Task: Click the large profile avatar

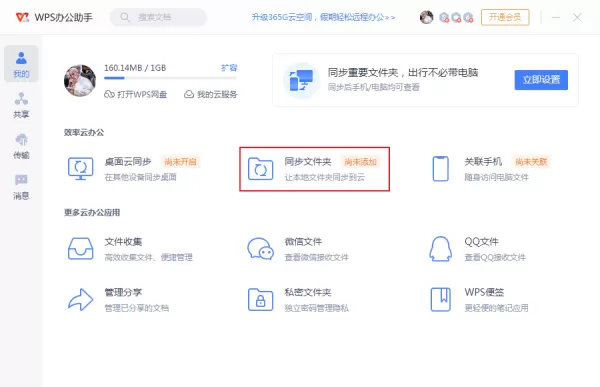Action: pyautogui.click(x=80, y=80)
